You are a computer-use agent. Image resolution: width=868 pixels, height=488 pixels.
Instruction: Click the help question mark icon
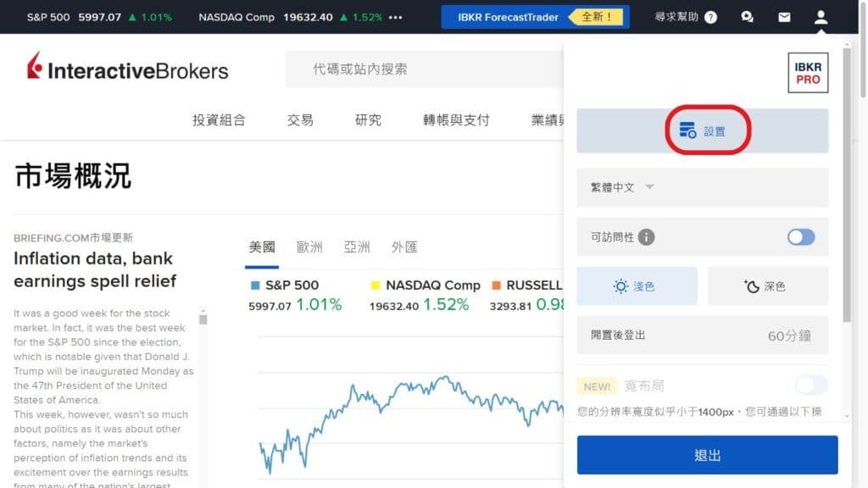[709, 15]
